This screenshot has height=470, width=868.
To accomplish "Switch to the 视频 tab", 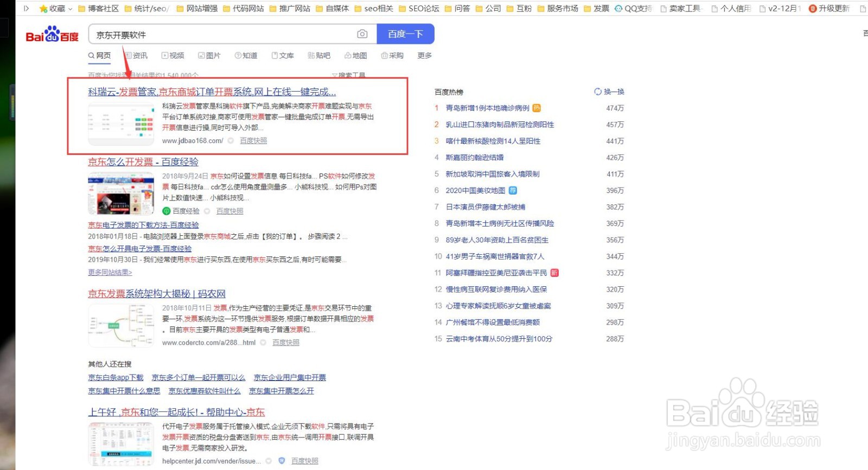I will (173, 55).
